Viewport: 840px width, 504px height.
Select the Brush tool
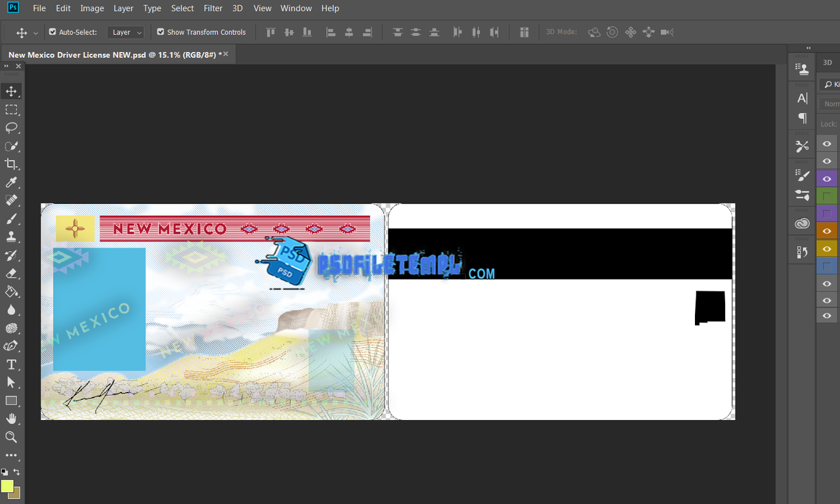pos(11,219)
